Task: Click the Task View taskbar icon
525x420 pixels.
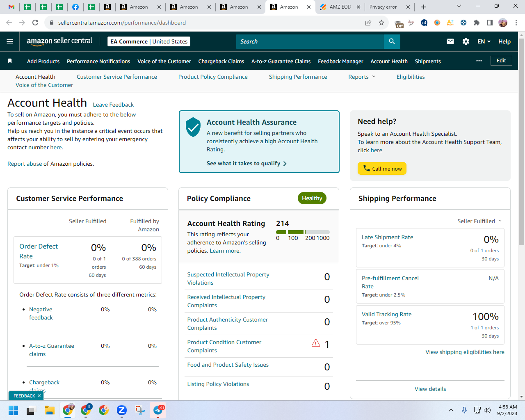Action: (x=31, y=410)
